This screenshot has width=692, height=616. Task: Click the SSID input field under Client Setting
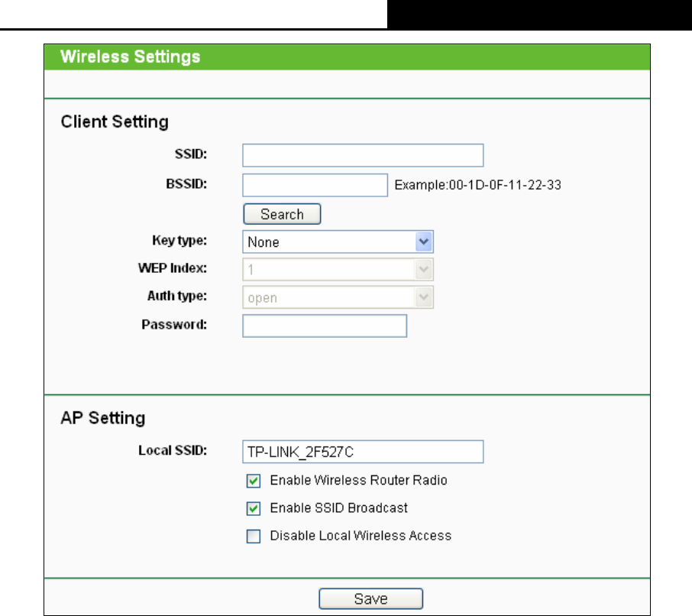pos(363,155)
